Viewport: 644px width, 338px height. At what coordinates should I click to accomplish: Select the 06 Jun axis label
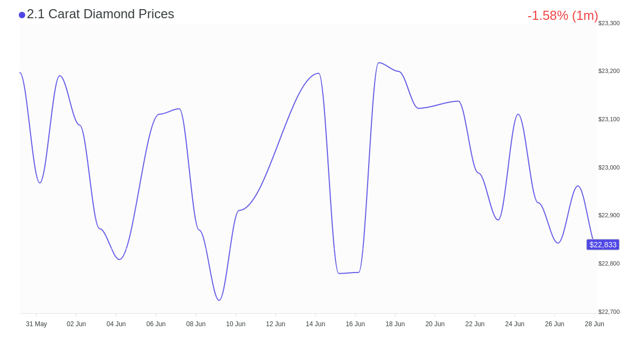tap(156, 324)
